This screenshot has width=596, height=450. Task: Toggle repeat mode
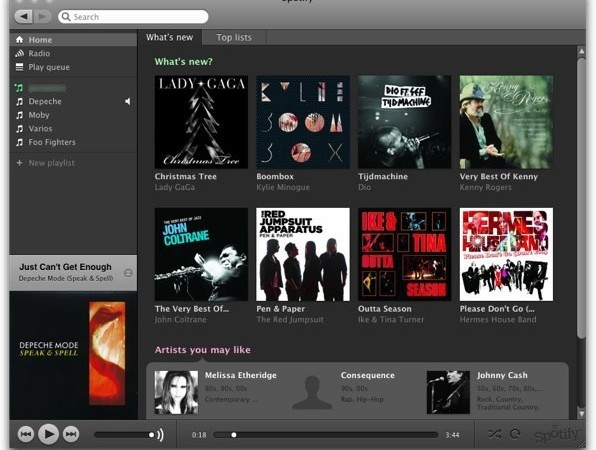pyautogui.click(x=515, y=434)
